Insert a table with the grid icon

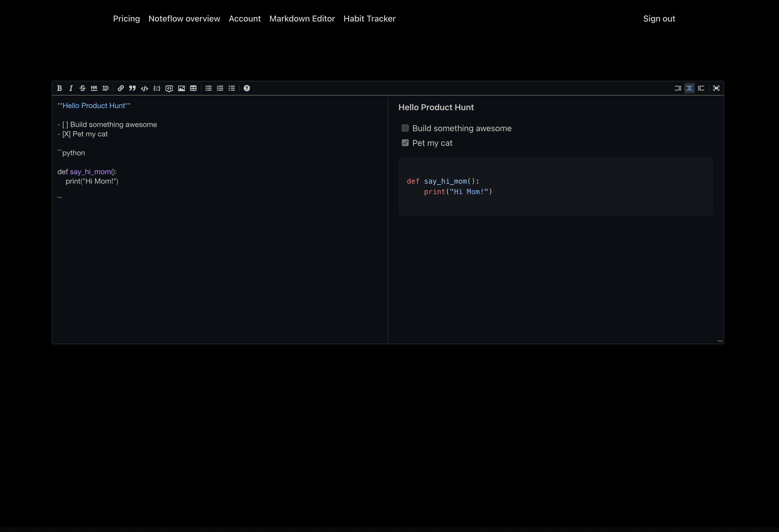point(193,88)
